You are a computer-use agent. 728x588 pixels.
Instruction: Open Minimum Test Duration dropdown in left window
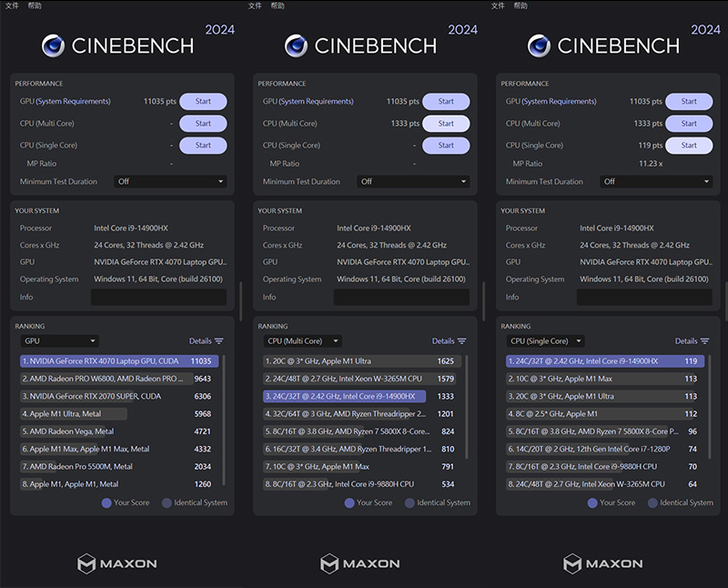click(x=170, y=182)
